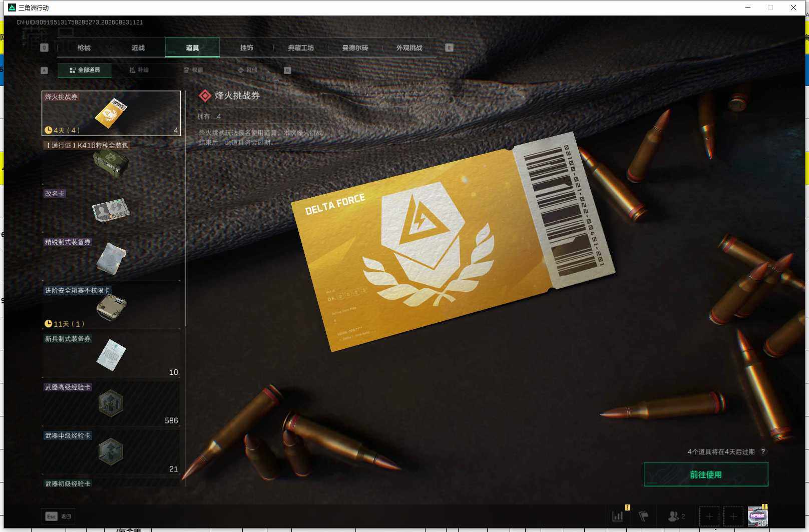
Task: Click the 前往使用 button
Action: [706, 474]
